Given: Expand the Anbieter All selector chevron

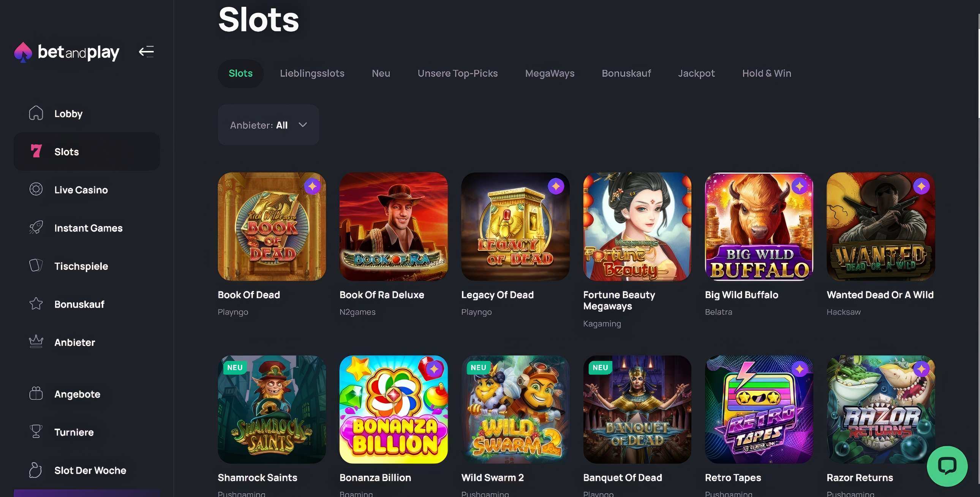Looking at the screenshot, I should point(303,125).
